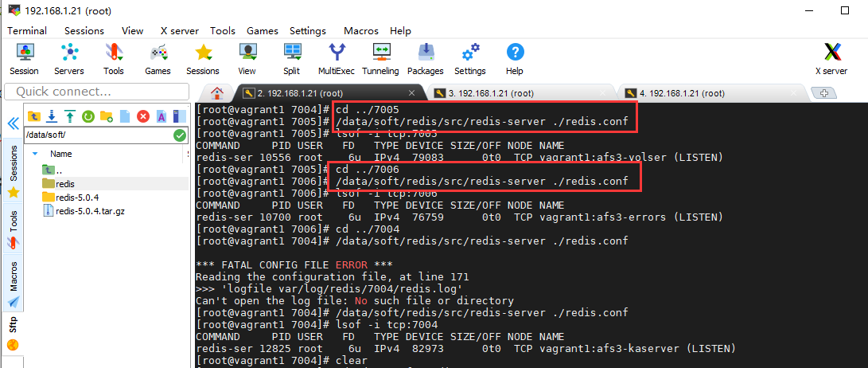Viewport: 868px width, 368px height.
Task: Close tab 2. 192.168.1.21 (root)
Action: 411,93
